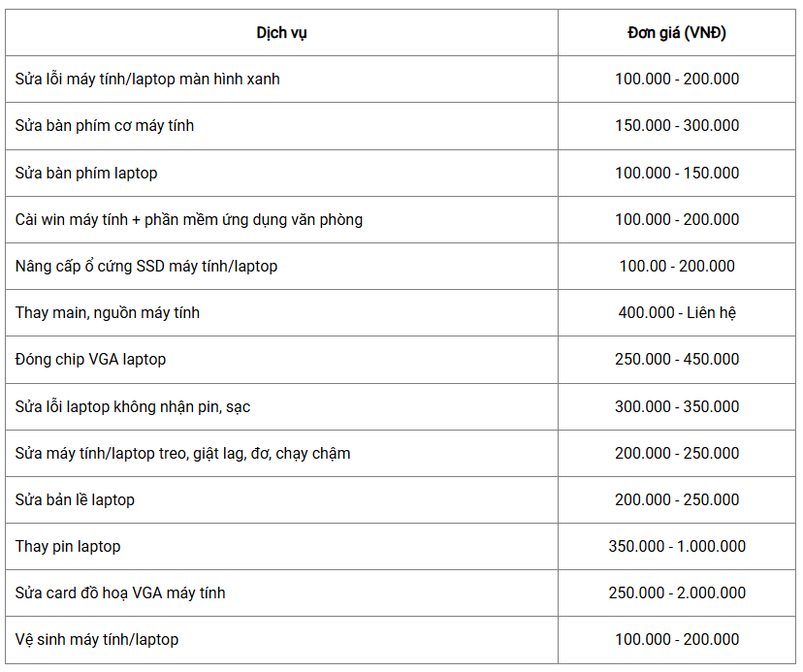Click the 250.000 - 2.000.000 price cell
Screen dimensions: 803x672
pos(677,593)
